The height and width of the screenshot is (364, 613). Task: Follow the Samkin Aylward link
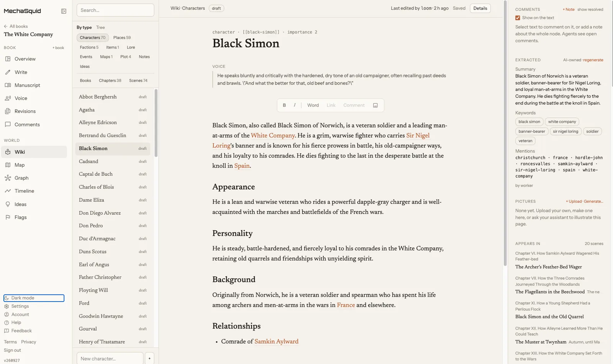(x=276, y=342)
